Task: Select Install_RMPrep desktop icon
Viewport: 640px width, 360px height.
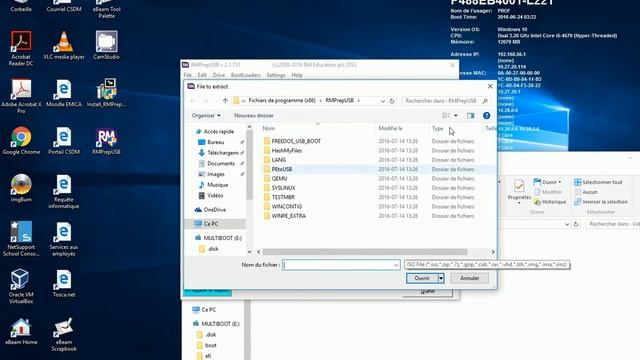Action: (x=106, y=93)
